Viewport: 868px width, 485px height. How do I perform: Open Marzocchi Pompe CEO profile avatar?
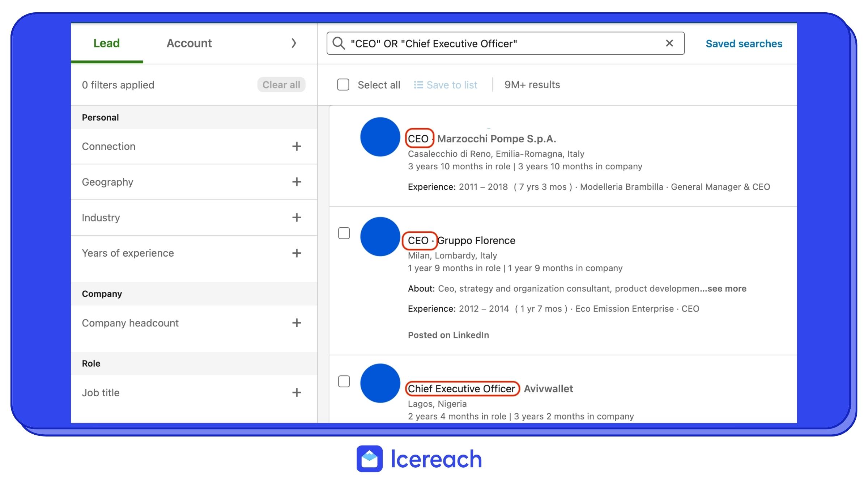pyautogui.click(x=380, y=137)
